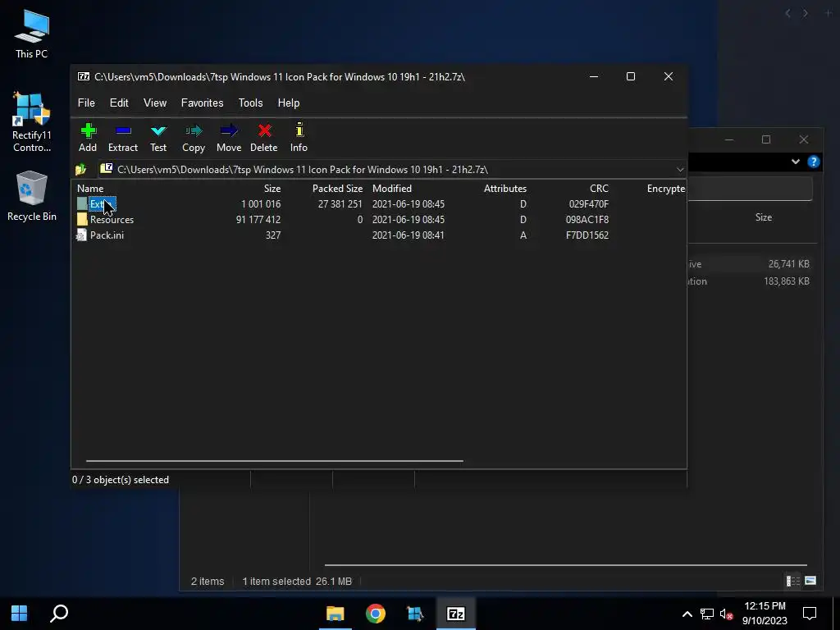Select the Resources folder icon

coord(82,220)
